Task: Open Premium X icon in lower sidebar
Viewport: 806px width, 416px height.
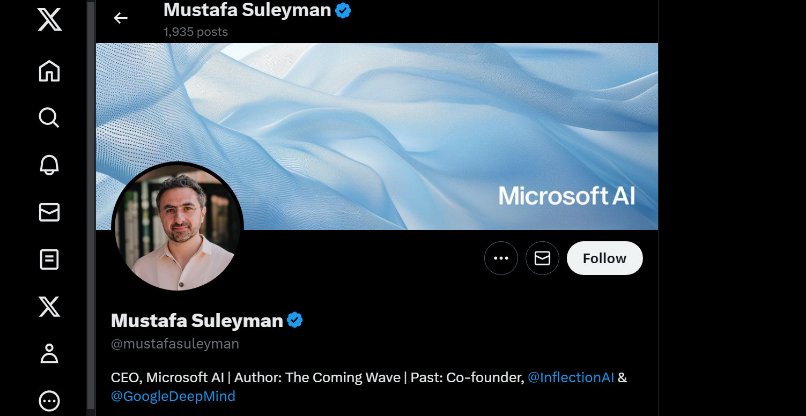Action: [49, 307]
